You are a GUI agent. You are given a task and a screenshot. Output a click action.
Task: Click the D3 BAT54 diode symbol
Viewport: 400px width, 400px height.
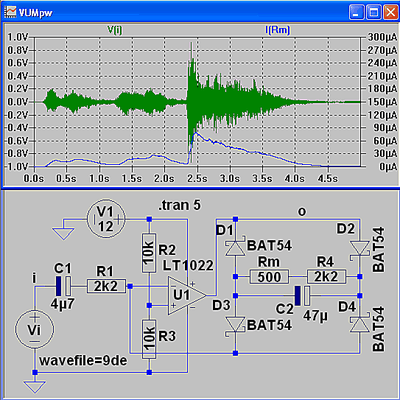coord(236,325)
